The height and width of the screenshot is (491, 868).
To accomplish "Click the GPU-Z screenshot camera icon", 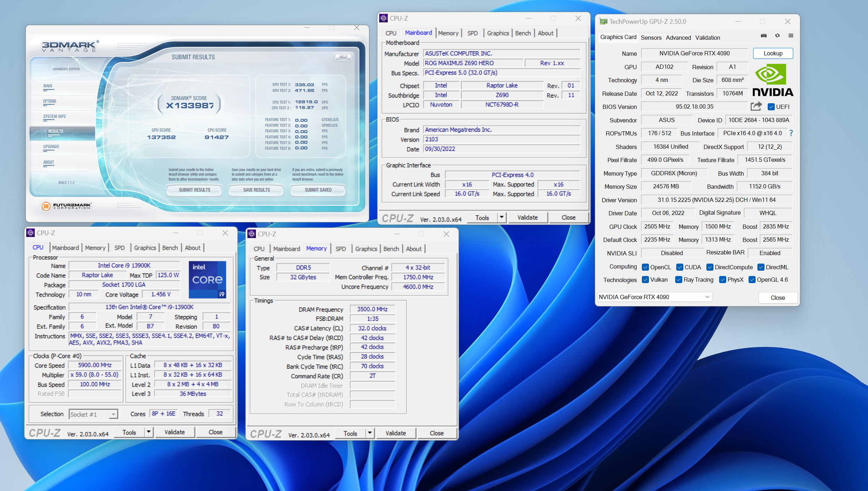I will coord(764,35).
